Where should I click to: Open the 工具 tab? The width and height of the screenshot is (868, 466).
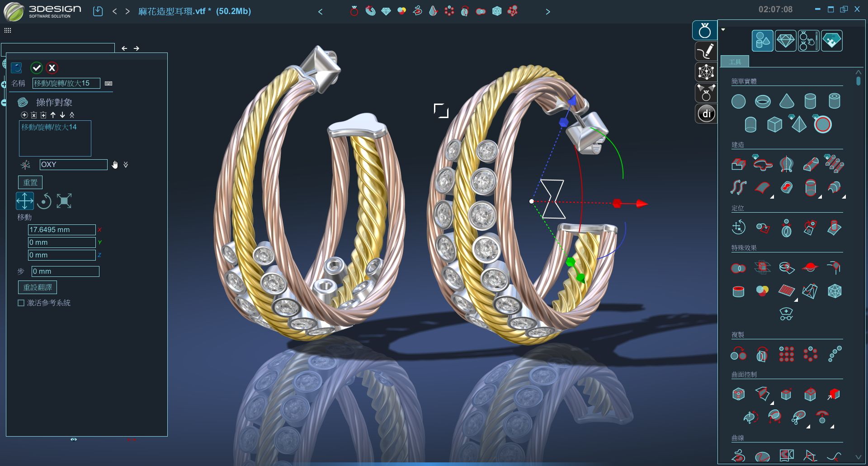tap(735, 62)
